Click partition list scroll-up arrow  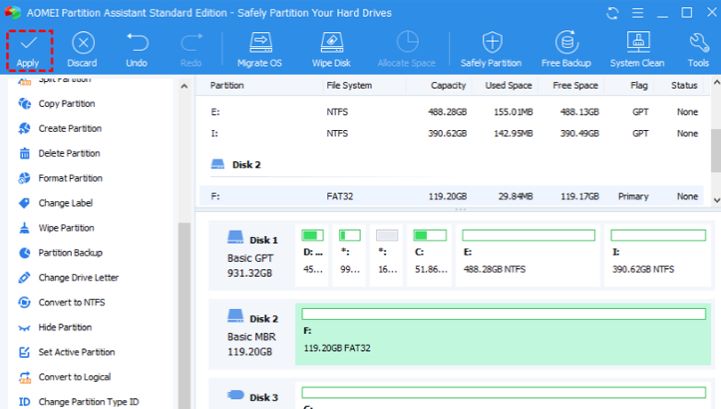pyautogui.click(x=716, y=83)
